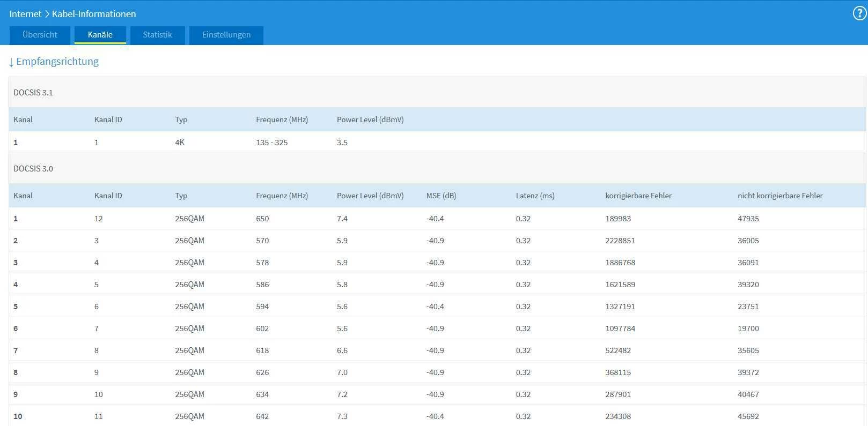Image resolution: width=868 pixels, height=426 pixels.
Task: Select the frequency value 602
Action: click(x=262, y=328)
